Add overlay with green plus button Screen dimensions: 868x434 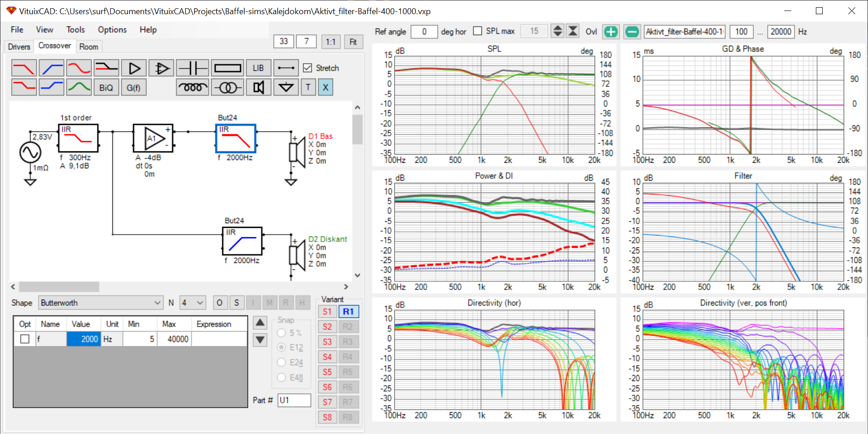point(611,32)
